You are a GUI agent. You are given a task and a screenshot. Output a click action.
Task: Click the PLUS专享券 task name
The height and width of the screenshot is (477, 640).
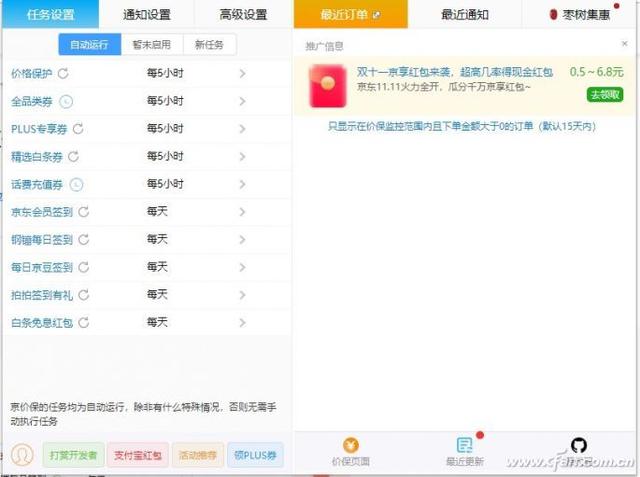click(39, 129)
